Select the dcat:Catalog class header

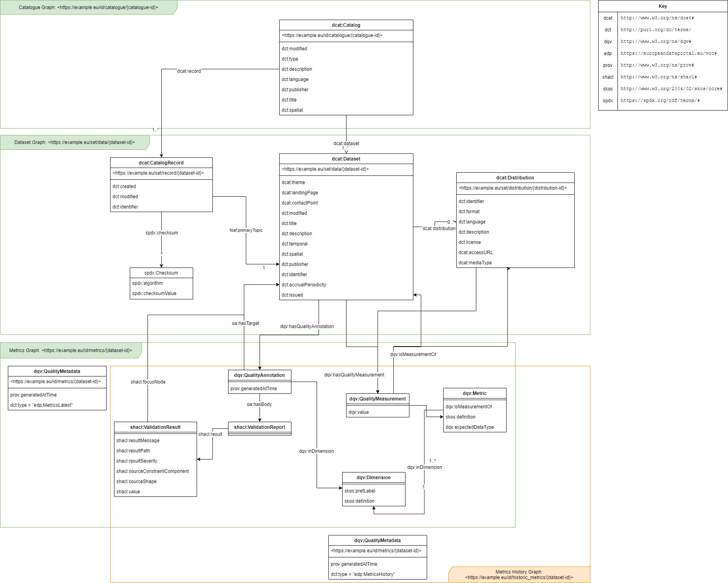tap(346, 25)
